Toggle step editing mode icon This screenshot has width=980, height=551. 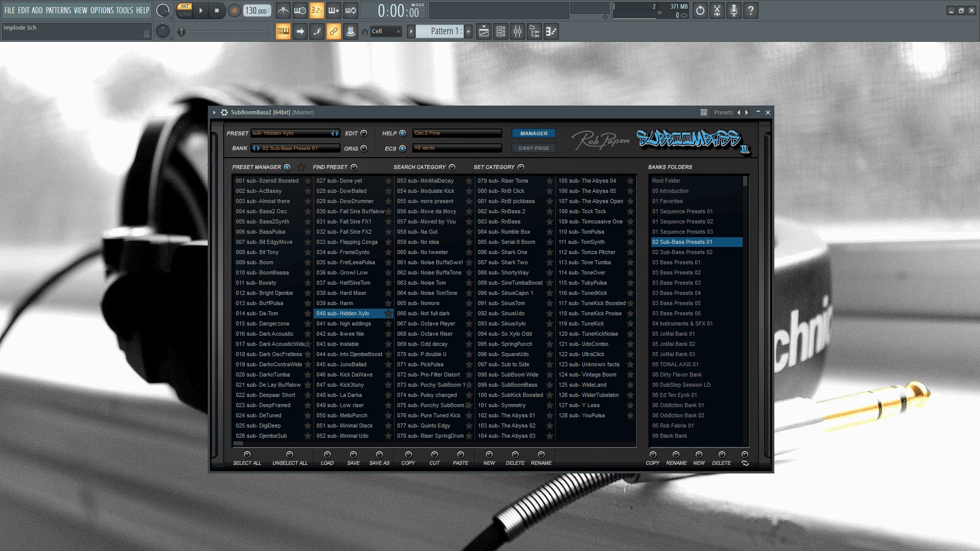tap(317, 32)
